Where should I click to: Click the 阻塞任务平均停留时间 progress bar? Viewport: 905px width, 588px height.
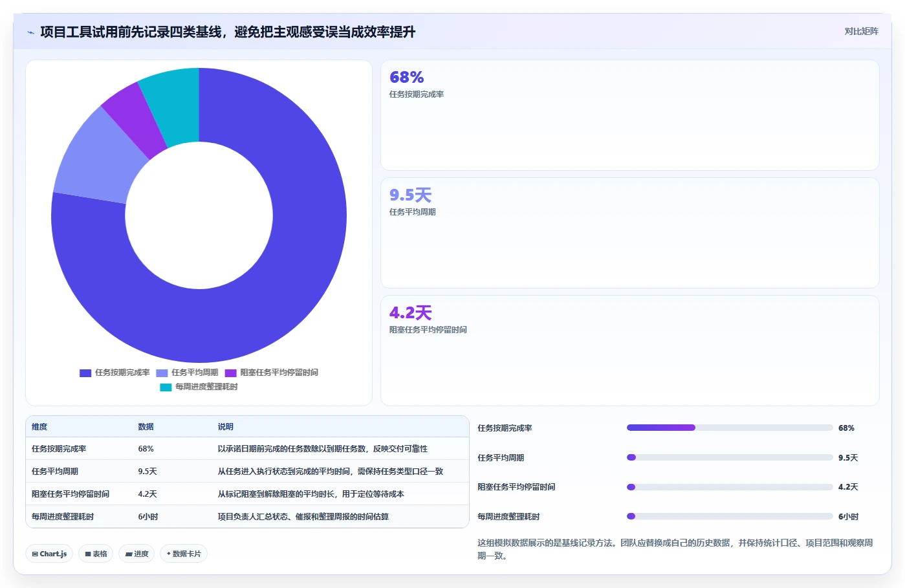pos(730,487)
